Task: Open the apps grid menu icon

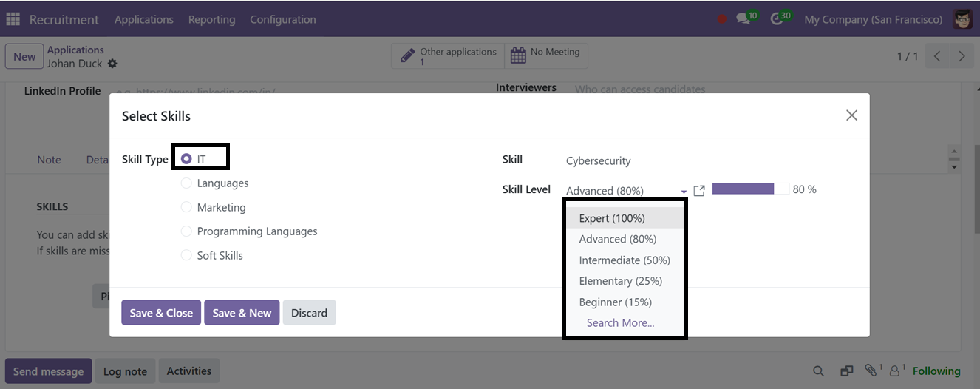Action: pos(13,19)
